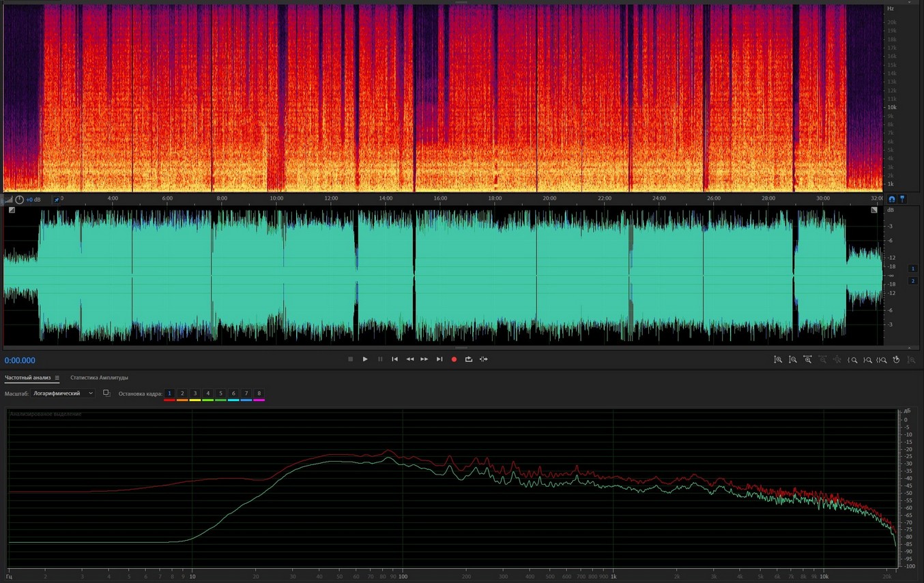Click the +0 dB volume knob
This screenshot has height=583, width=924.
[20, 200]
